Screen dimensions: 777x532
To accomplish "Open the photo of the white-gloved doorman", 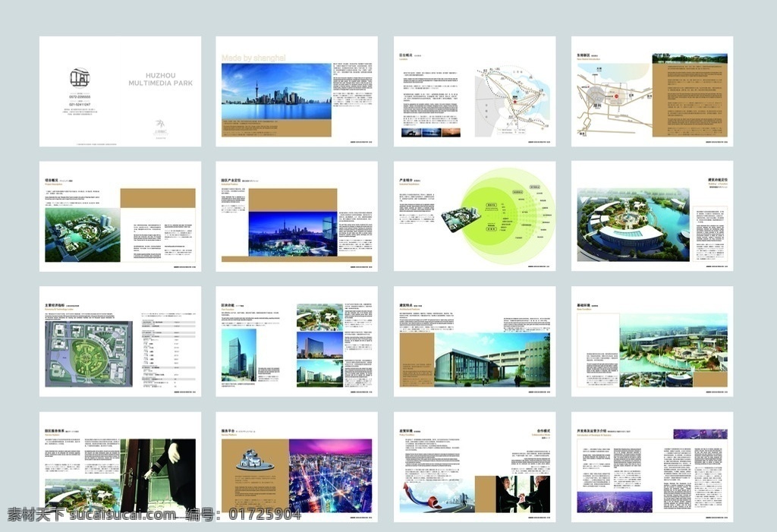I will point(158,476).
